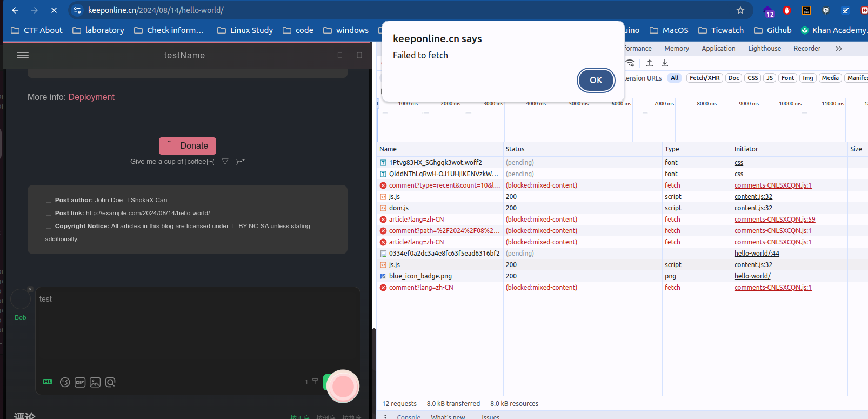Click the Donate button

188,145
